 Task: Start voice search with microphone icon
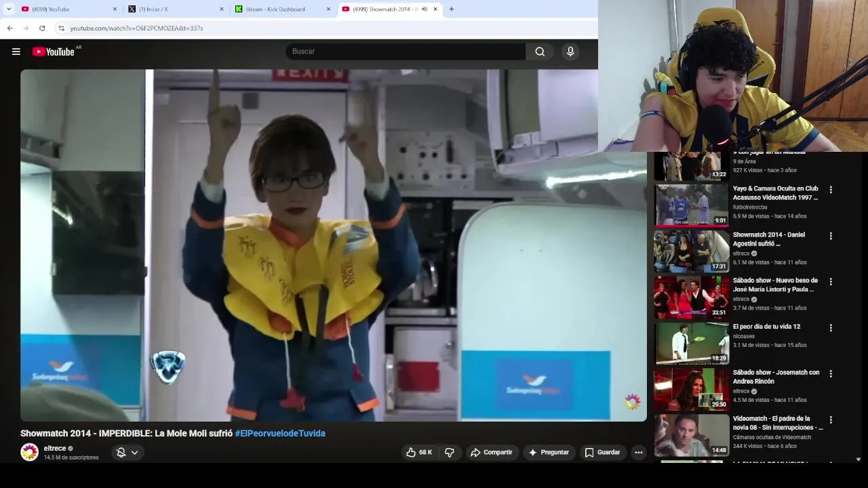(570, 52)
